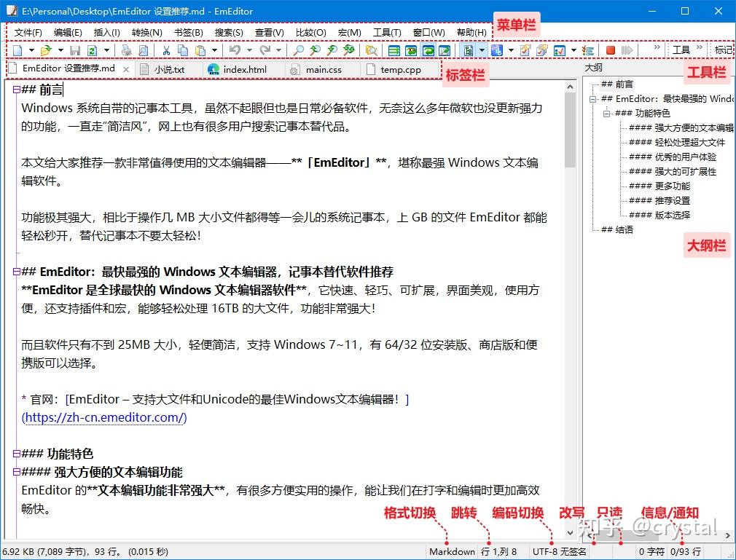Click the https://zh-cn.emeditor.com/ link
The image size is (736, 560).
coord(104,417)
